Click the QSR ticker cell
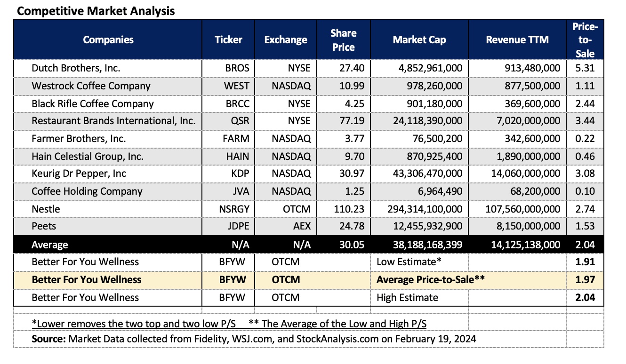Viewport: 626px width, 364px height. point(241,121)
